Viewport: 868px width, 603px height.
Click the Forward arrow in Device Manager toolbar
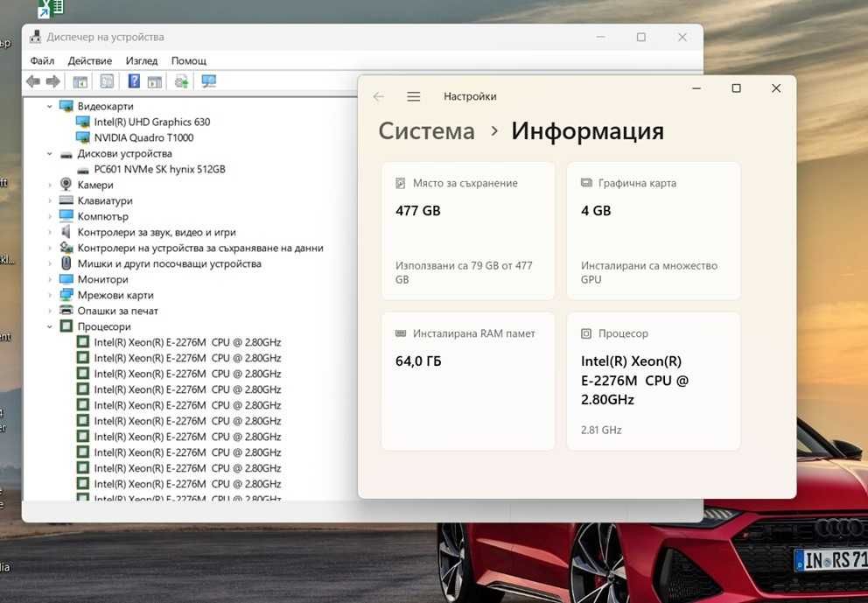[x=53, y=81]
